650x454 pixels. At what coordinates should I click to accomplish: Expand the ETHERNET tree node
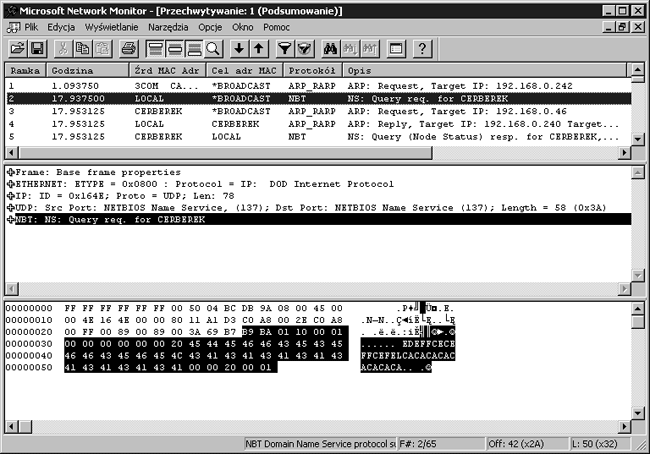point(11,184)
